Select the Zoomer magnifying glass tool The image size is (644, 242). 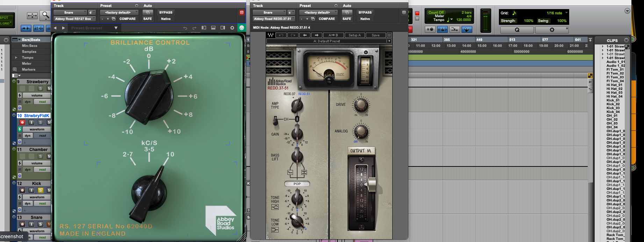click(x=45, y=15)
